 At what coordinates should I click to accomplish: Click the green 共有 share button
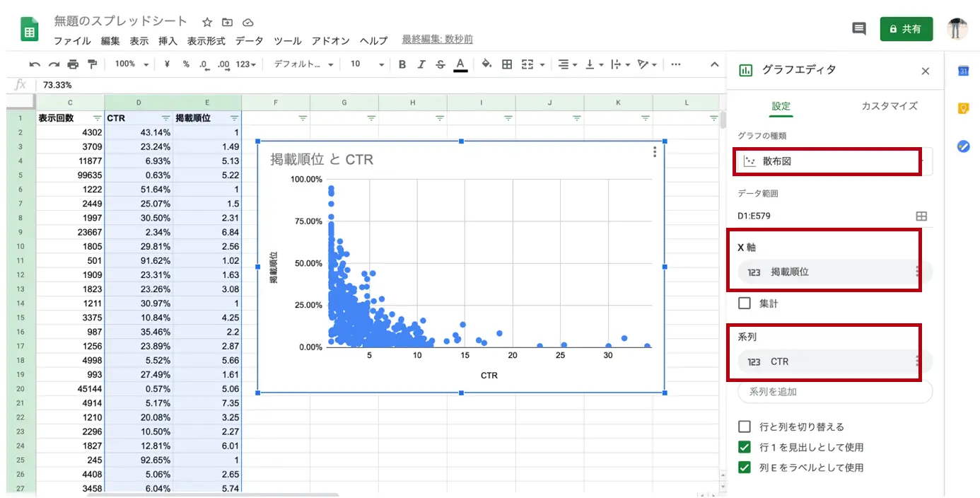[x=906, y=29]
